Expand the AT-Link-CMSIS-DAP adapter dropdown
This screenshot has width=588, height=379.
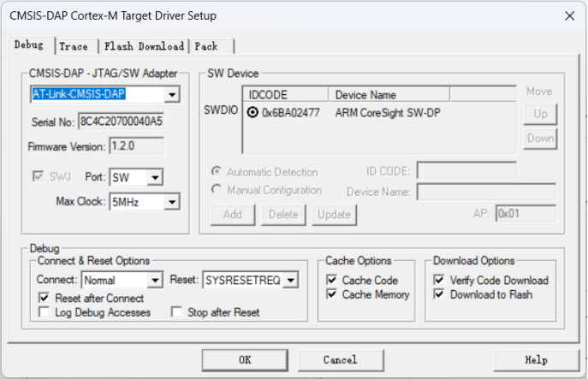[171, 95]
